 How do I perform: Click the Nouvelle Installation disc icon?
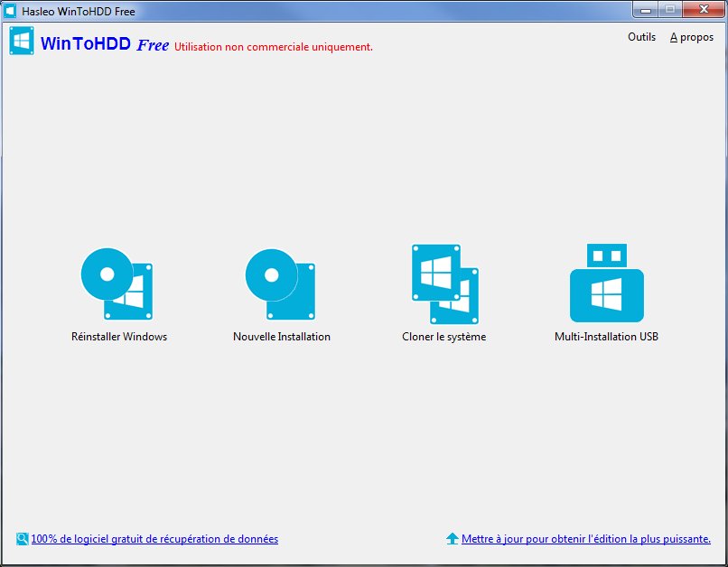pos(280,284)
